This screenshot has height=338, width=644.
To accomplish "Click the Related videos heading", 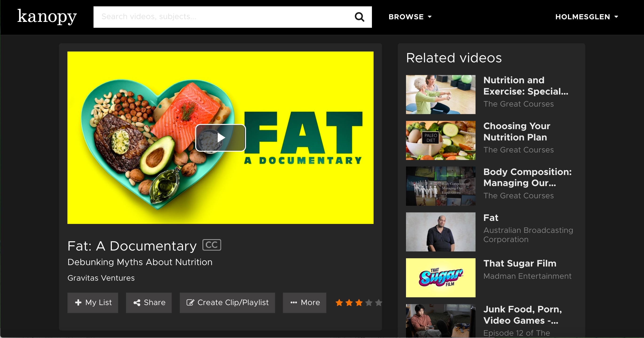I will click(454, 58).
